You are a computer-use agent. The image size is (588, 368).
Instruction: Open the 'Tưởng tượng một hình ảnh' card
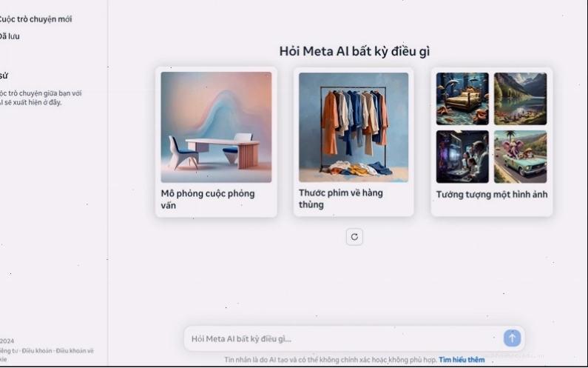(x=492, y=141)
